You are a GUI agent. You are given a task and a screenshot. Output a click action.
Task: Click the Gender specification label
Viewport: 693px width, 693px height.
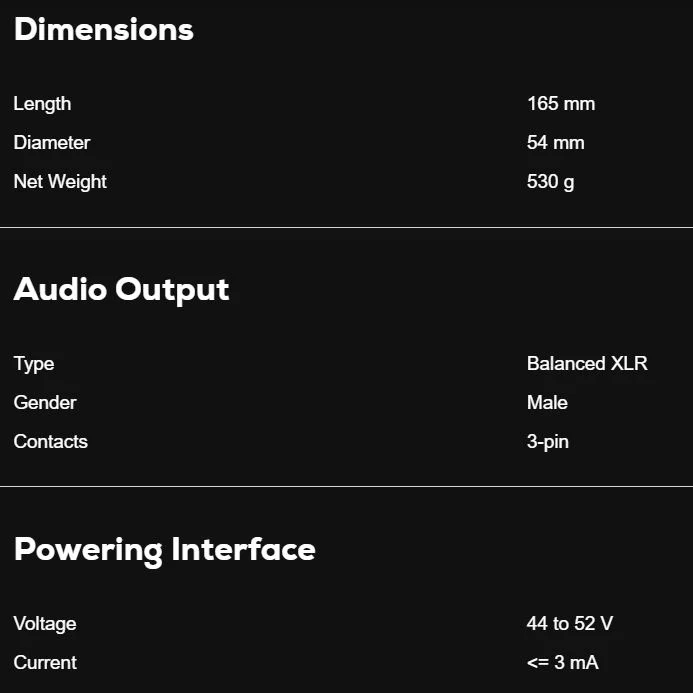(45, 403)
